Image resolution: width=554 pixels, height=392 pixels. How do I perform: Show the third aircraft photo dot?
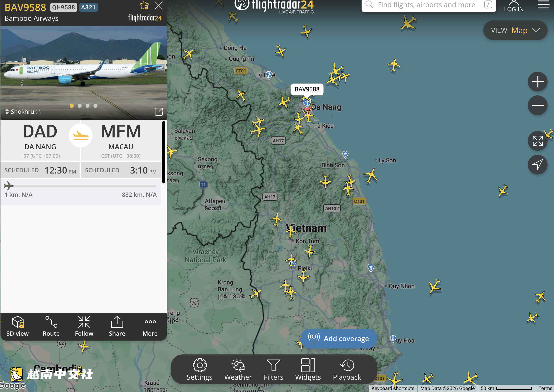(x=88, y=106)
